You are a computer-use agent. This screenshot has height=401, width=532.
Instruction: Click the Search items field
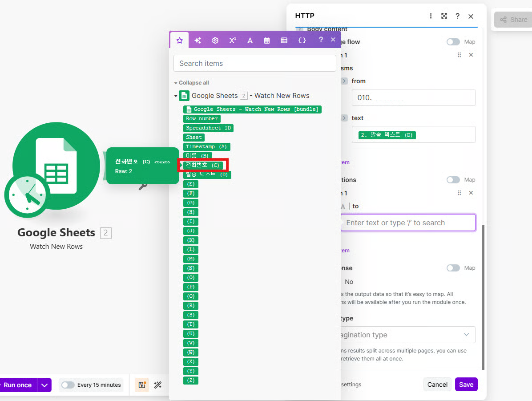pyautogui.click(x=254, y=63)
